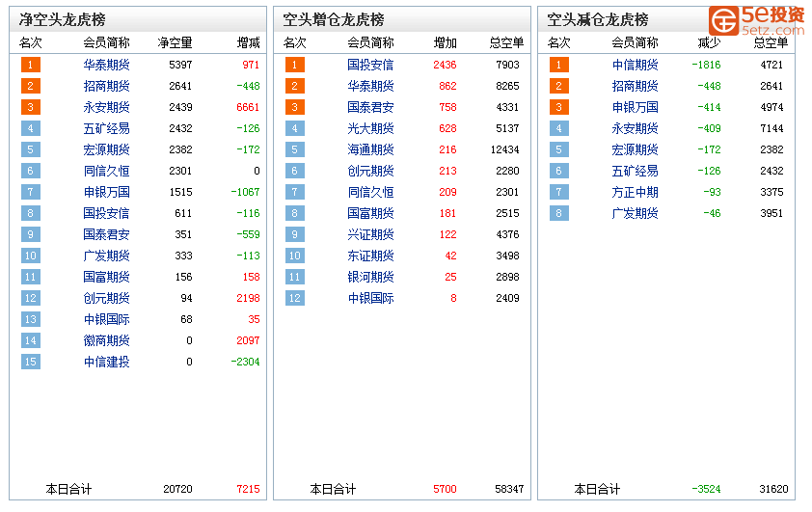Select change value 6661 for 永安期货
The height and width of the screenshot is (512, 812).
coord(248,107)
